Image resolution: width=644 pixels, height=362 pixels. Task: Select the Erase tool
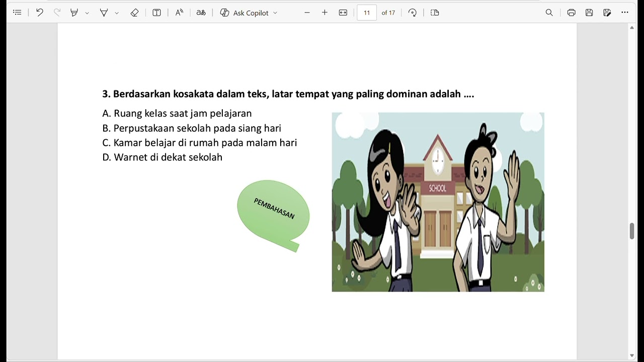[x=134, y=13]
